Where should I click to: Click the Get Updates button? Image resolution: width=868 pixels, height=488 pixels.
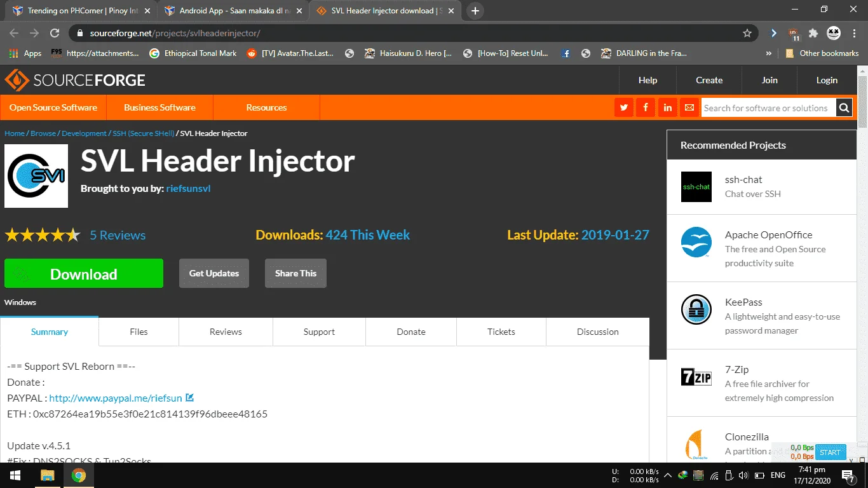pyautogui.click(x=214, y=273)
